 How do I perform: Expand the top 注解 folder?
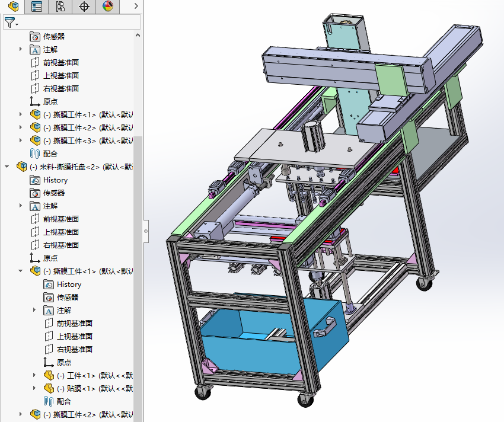[21, 49]
